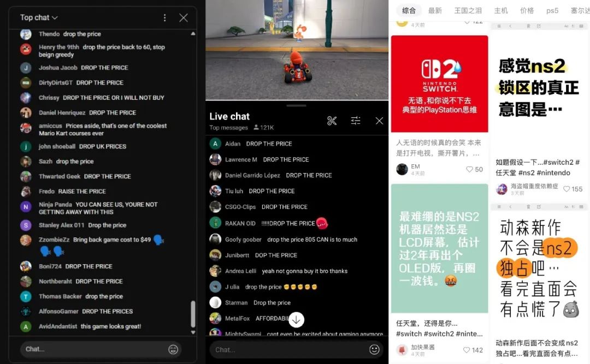Open the Top chat dropdown
This screenshot has height=364, width=590.
pos(39,17)
